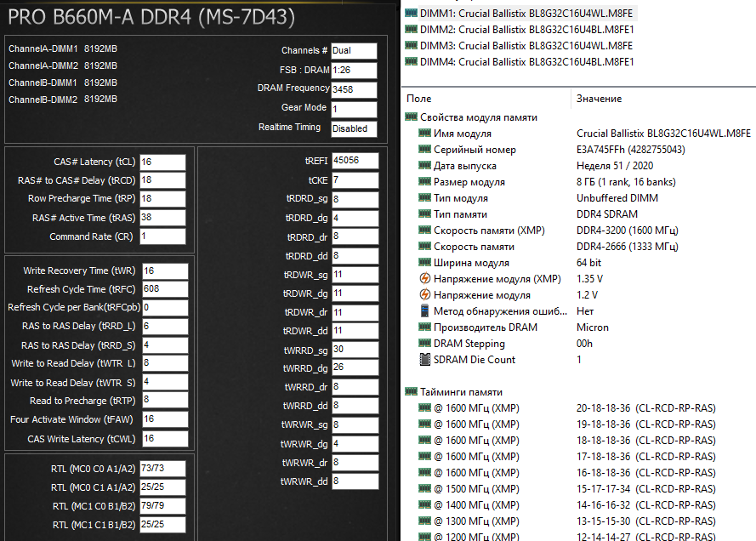Click the tWRRD_dg value field
This screenshot has height=541, width=756.
pyautogui.click(x=355, y=368)
